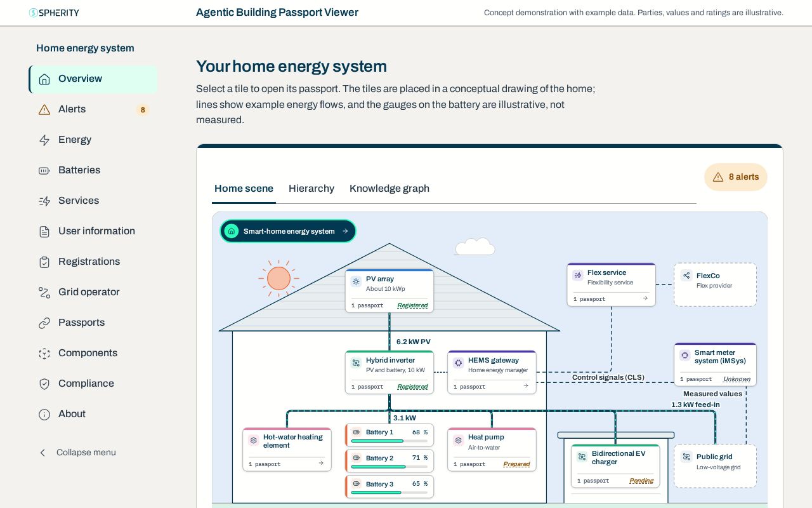Image resolution: width=812 pixels, height=508 pixels.
Task: Open the Alerts menu item
Action: pyautogui.click(x=93, y=109)
